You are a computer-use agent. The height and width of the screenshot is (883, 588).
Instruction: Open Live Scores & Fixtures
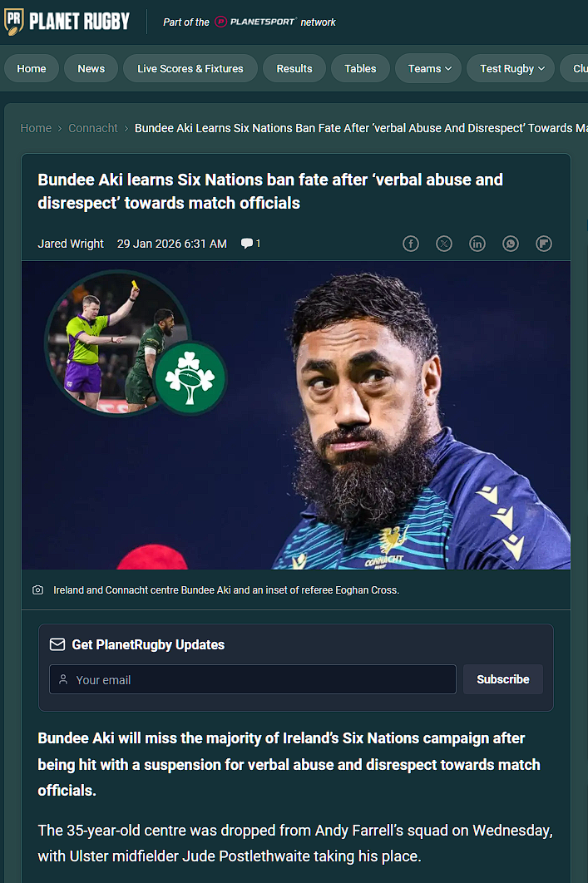[190, 69]
